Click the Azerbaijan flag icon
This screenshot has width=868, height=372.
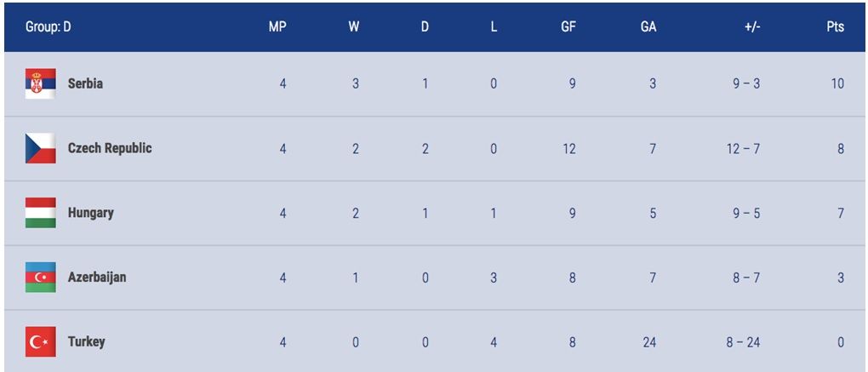pyautogui.click(x=40, y=278)
